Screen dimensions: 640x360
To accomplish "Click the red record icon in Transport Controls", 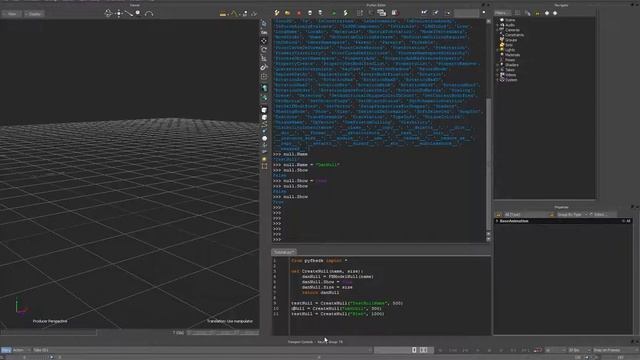I will [538, 350].
